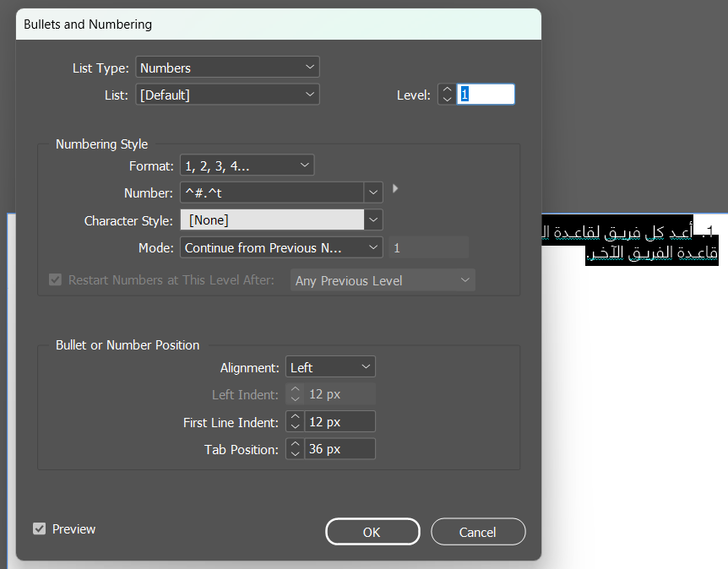
Task: Toggle the Preview checkbox off
Action: [x=39, y=528]
